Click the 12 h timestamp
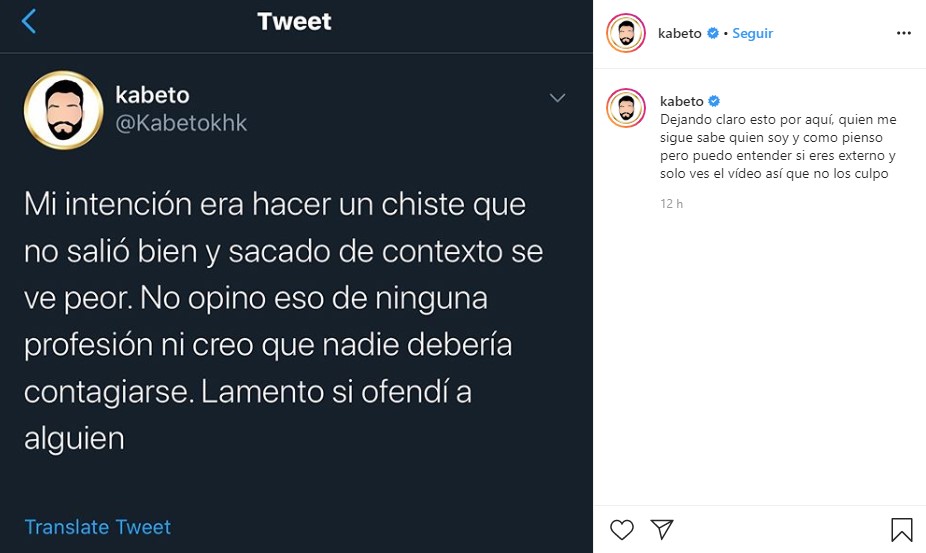This screenshot has width=926, height=553. pos(671,204)
